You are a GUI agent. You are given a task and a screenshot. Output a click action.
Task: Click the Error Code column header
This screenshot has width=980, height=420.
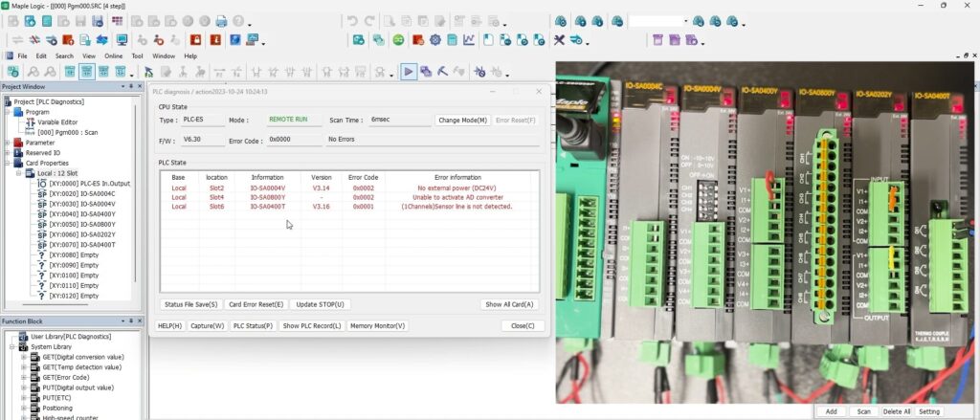click(363, 178)
